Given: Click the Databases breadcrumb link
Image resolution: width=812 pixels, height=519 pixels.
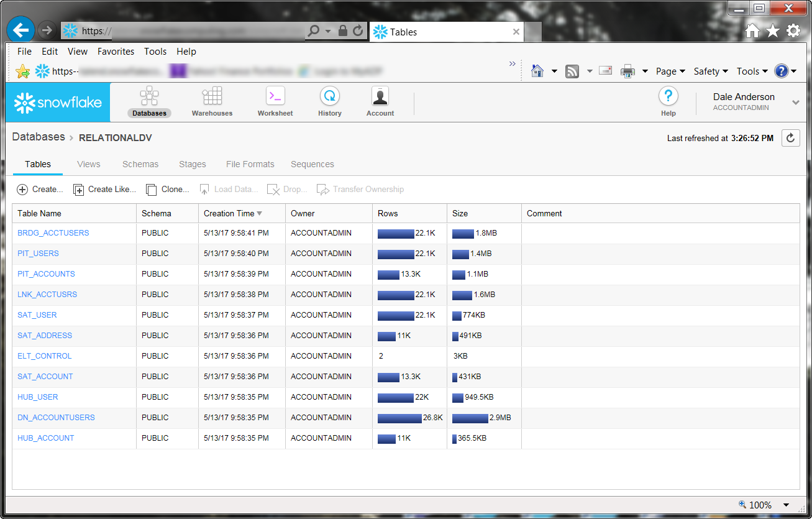Looking at the screenshot, I should point(39,137).
